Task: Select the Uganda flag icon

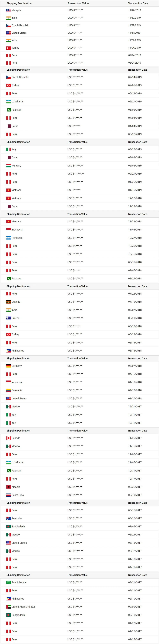Action: point(8,302)
